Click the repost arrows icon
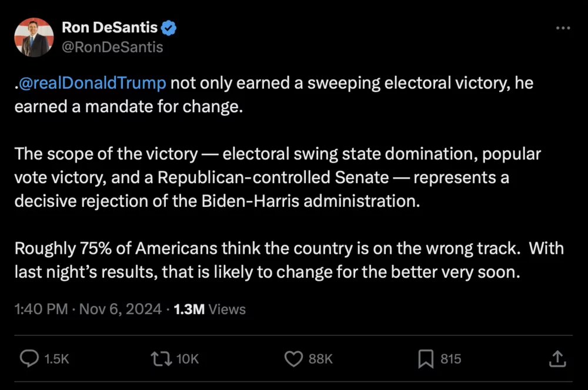Viewport: 588px width, 390px height. pos(161,358)
